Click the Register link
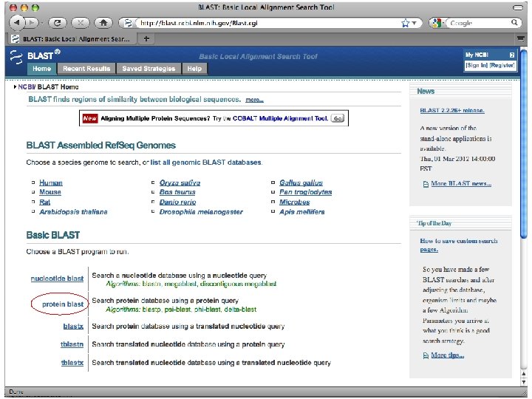Image resolution: width=532 pixels, height=399 pixels. click(x=502, y=65)
